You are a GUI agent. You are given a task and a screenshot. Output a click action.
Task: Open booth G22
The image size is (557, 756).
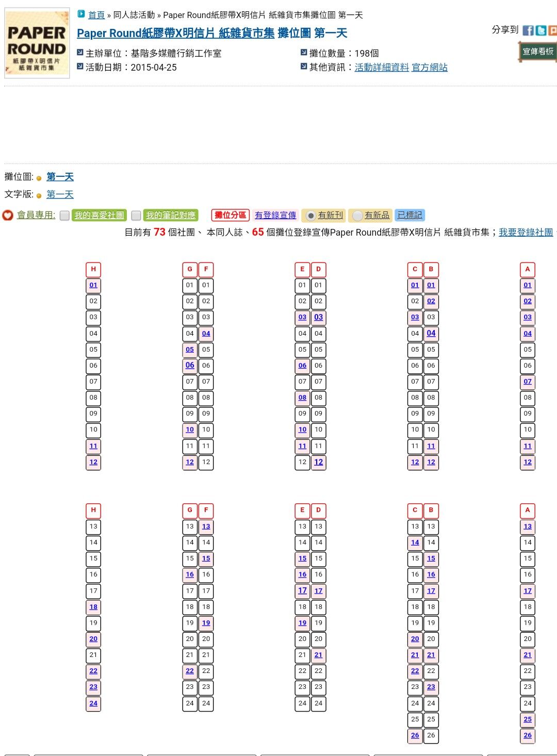(190, 671)
